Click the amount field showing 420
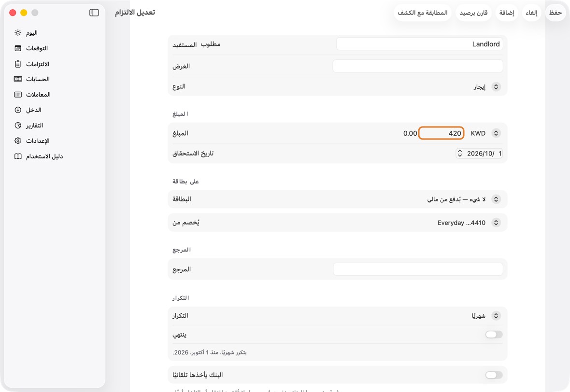Viewport: 570px width, 392px height. click(442, 133)
